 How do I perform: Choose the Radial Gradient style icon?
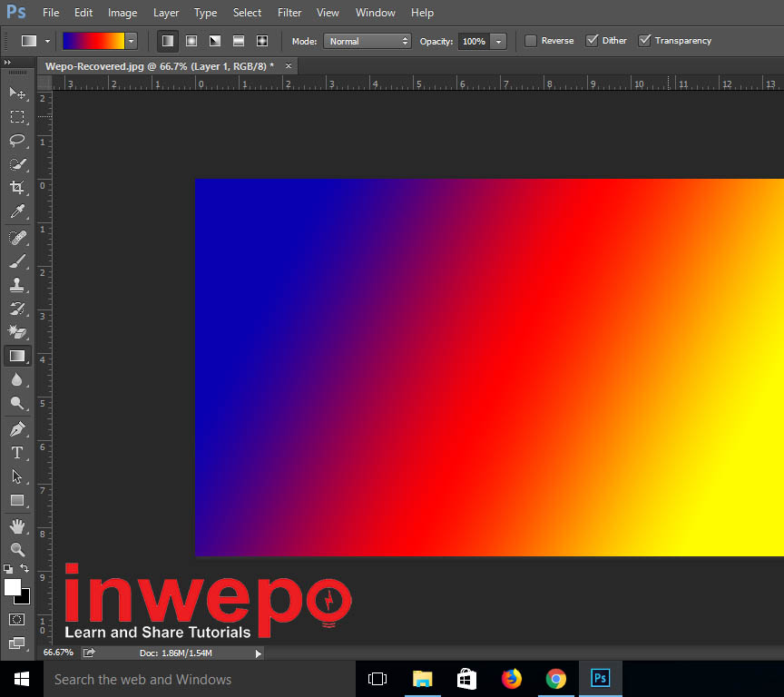click(x=191, y=41)
